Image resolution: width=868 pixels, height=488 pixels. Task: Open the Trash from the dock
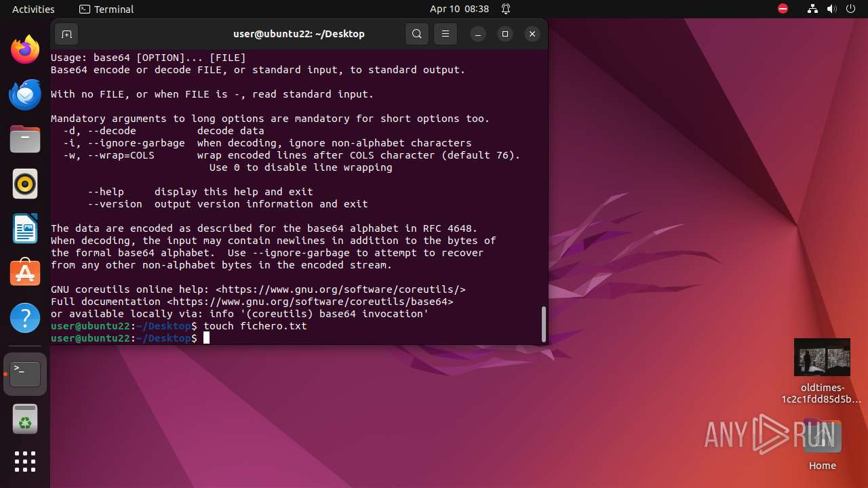(x=25, y=419)
